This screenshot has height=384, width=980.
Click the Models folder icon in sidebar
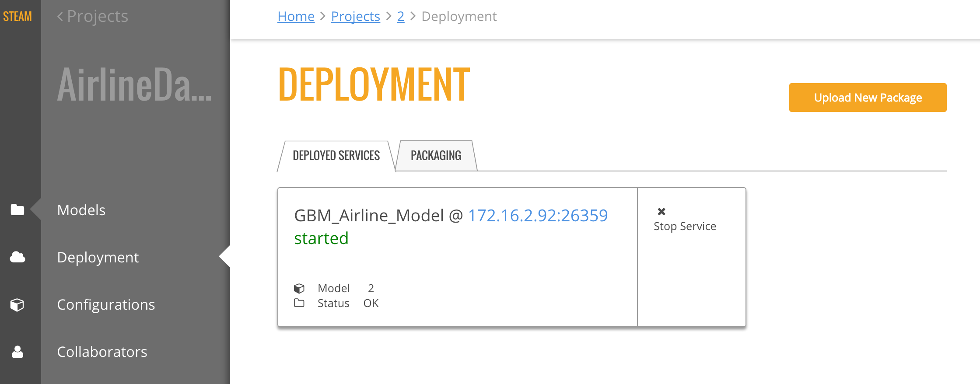tap(17, 210)
